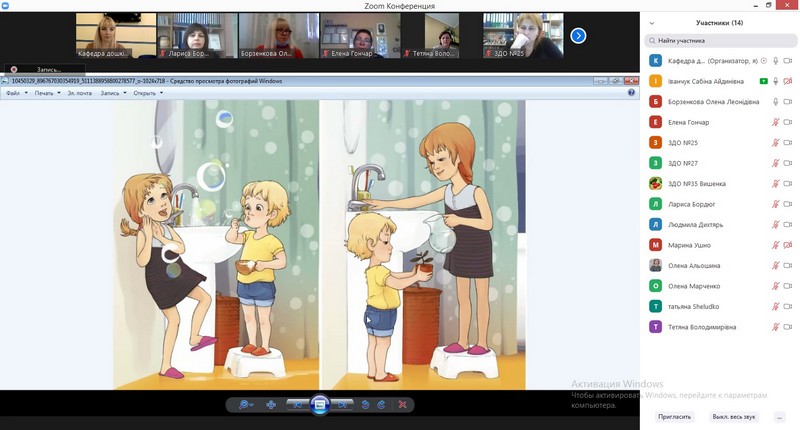Open the Запись menu in Photo Viewer
The width and height of the screenshot is (800, 430).
click(x=110, y=93)
